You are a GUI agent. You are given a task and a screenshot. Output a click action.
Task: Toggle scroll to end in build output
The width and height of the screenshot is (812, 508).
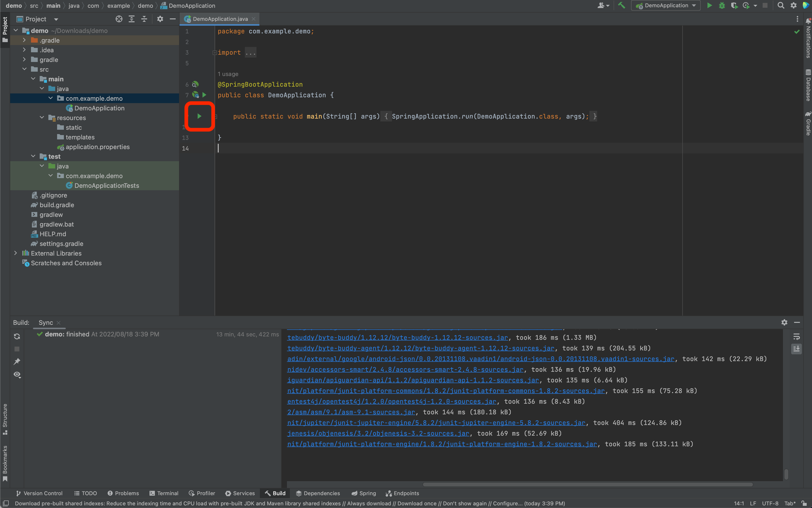pos(796,349)
